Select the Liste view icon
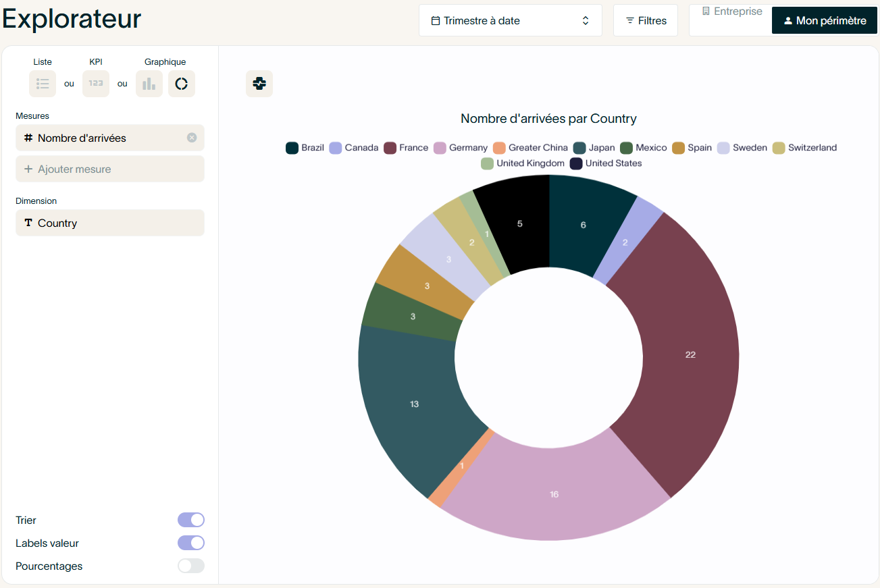Viewport: 880px width, 588px height. 43,84
